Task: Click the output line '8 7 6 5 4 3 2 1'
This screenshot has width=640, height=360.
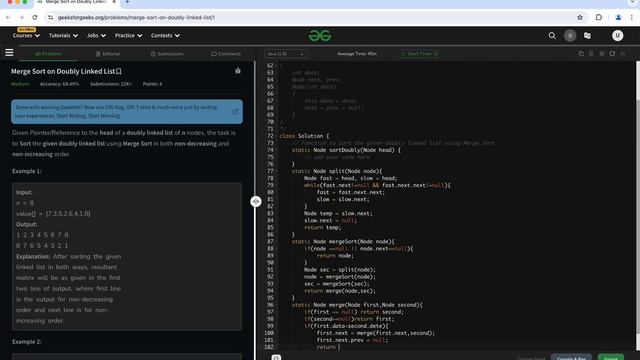Action: [x=42, y=245]
